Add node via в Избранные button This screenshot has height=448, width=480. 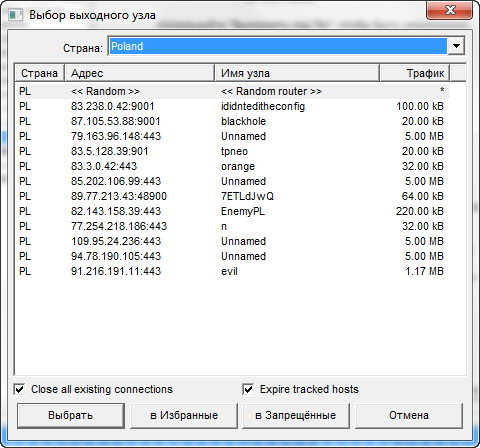coord(184,415)
